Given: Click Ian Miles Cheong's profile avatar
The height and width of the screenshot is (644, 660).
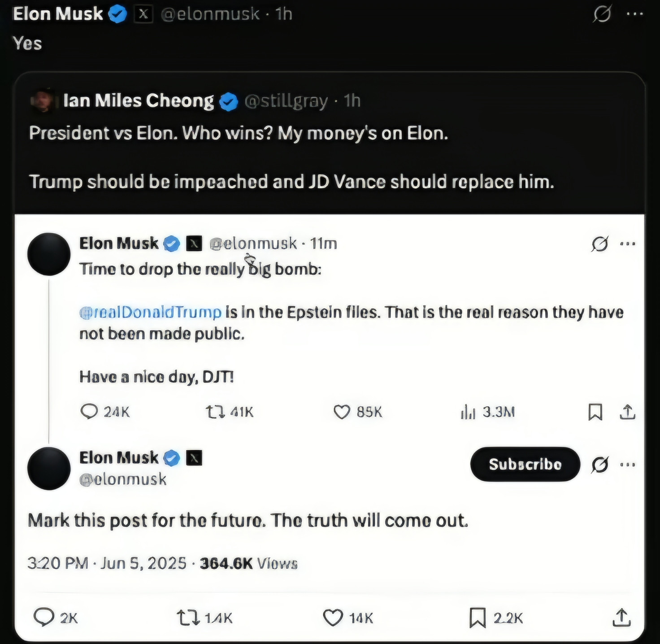Looking at the screenshot, I should (x=42, y=101).
